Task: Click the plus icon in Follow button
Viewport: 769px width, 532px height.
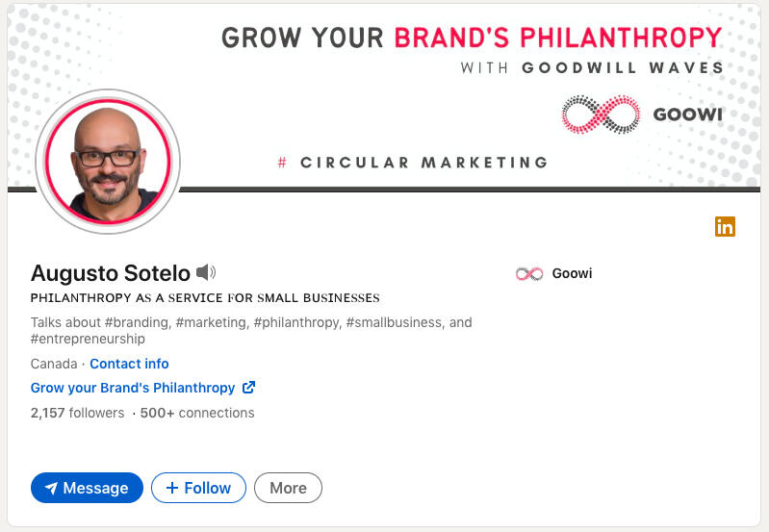Action: (x=172, y=488)
